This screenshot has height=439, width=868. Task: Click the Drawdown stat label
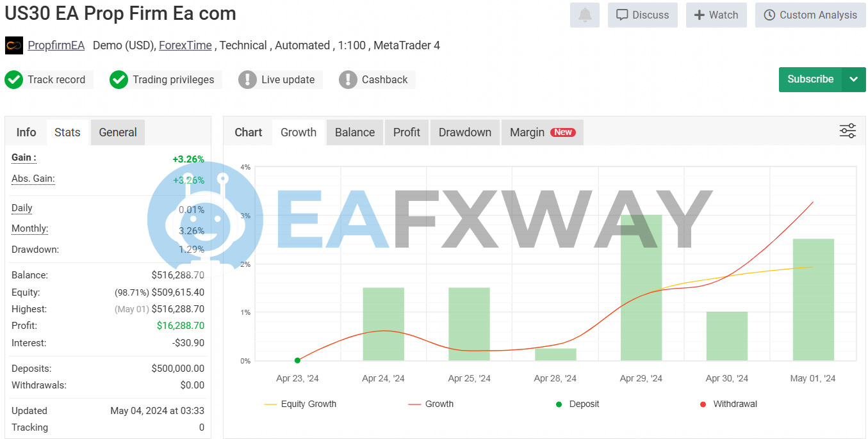point(35,250)
